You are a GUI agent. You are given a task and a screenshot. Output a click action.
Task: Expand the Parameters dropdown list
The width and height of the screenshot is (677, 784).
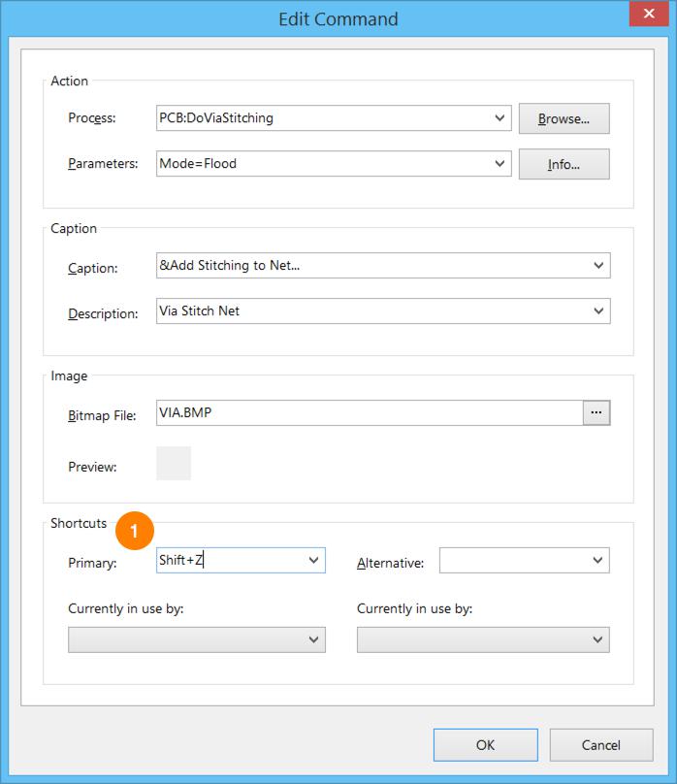click(x=500, y=164)
